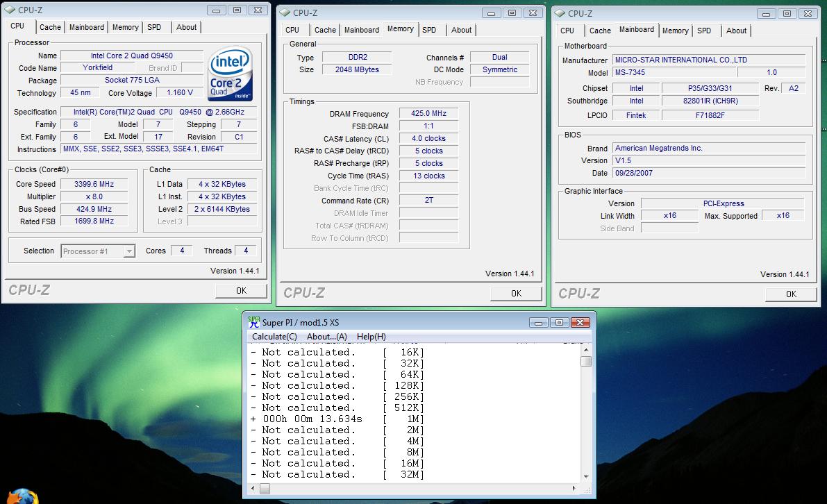Click the CAS# Latency value 4.0 clocks
Screen dimensions: 827x504
(429, 139)
